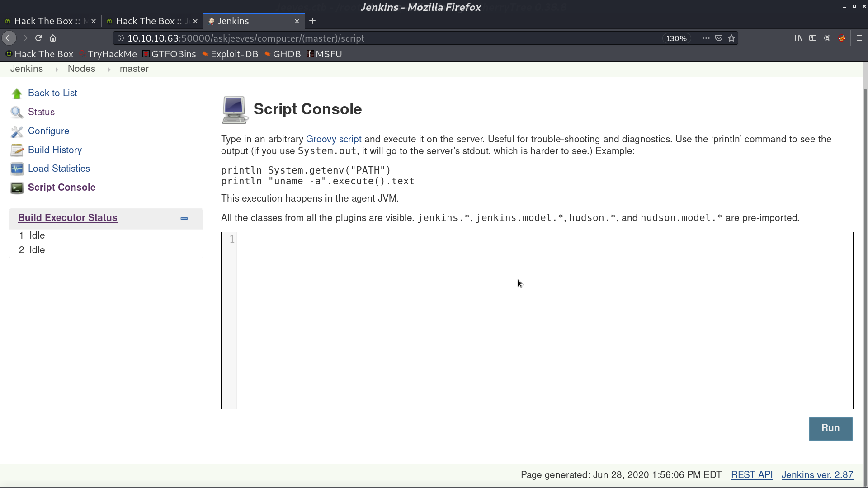Click the Build History notepad icon
Viewport: 868px width, 488px height.
[x=17, y=150]
